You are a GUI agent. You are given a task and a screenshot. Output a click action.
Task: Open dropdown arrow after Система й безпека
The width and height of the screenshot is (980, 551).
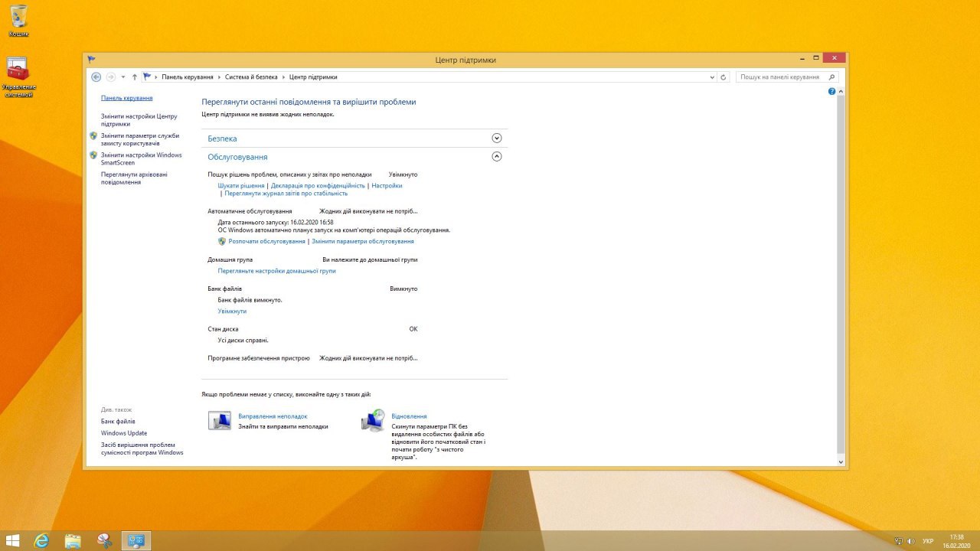coord(284,77)
